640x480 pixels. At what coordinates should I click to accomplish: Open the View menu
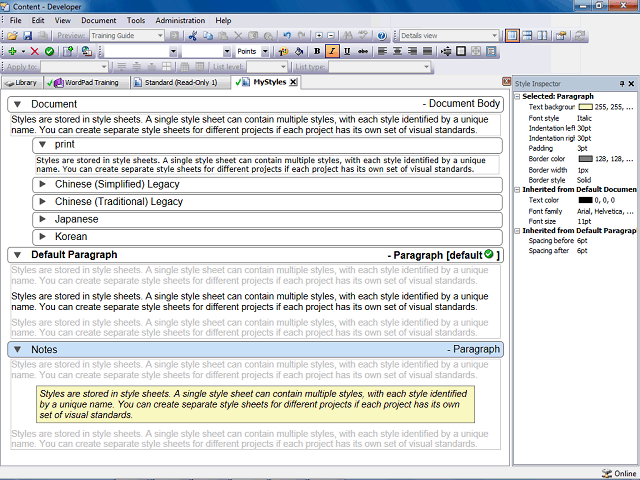[62, 20]
